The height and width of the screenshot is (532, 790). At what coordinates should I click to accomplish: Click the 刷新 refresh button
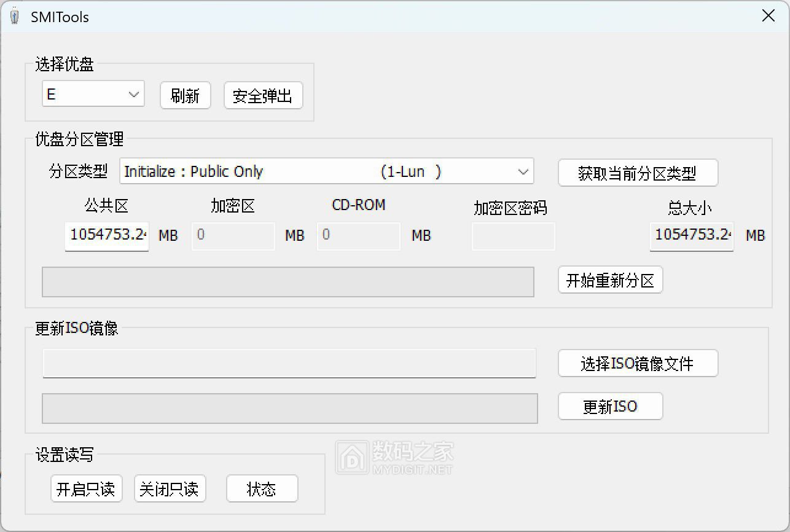pyautogui.click(x=185, y=96)
